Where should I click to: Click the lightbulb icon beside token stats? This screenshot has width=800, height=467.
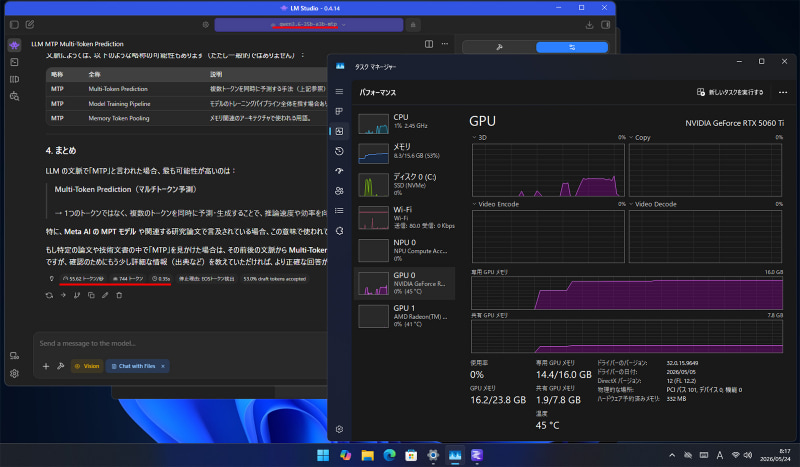pyautogui.click(x=52, y=279)
